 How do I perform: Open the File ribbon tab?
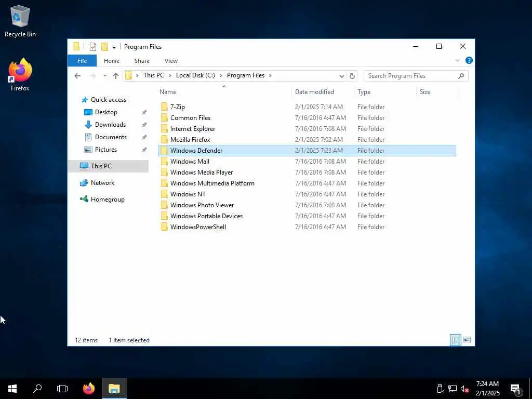(82, 61)
